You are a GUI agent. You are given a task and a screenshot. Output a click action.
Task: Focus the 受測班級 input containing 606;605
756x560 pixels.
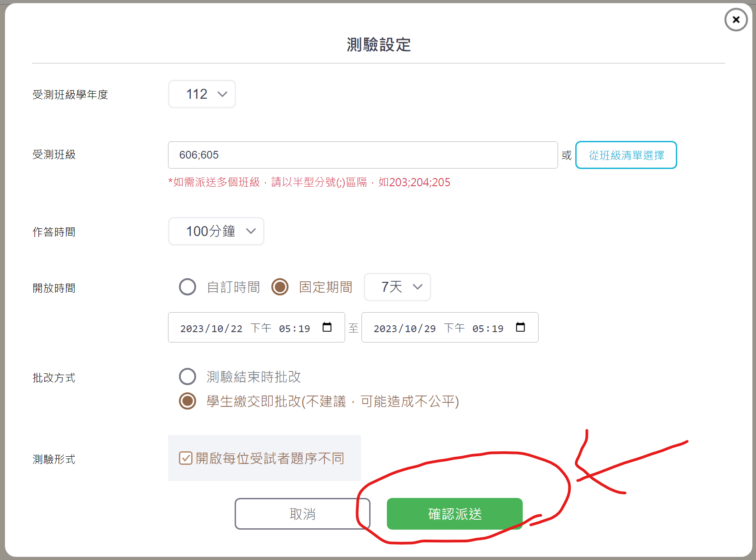pyautogui.click(x=363, y=155)
